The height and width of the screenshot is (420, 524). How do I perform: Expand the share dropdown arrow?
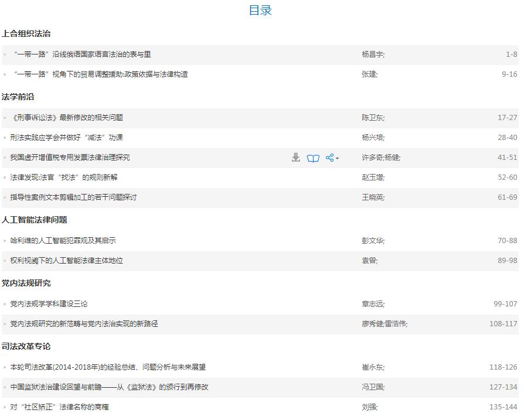(x=337, y=158)
